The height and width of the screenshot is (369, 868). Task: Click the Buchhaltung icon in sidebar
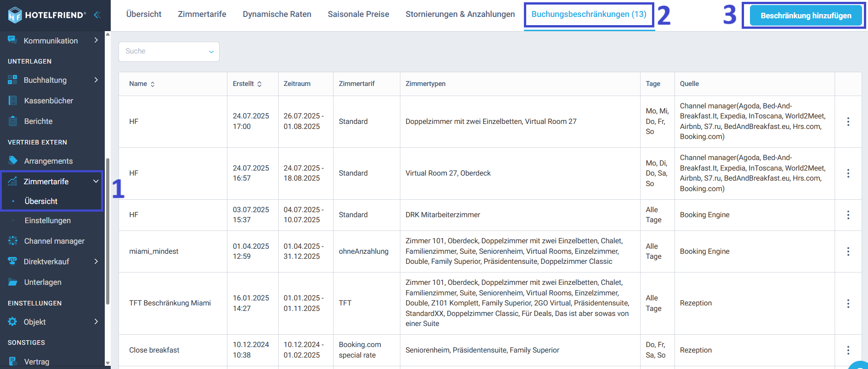point(12,80)
